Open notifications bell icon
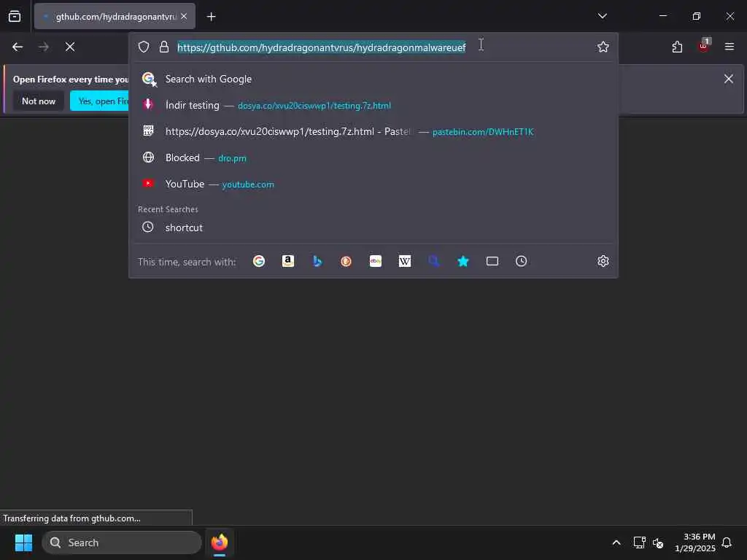Image resolution: width=747 pixels, height=560 pixels. coord(727,542)
